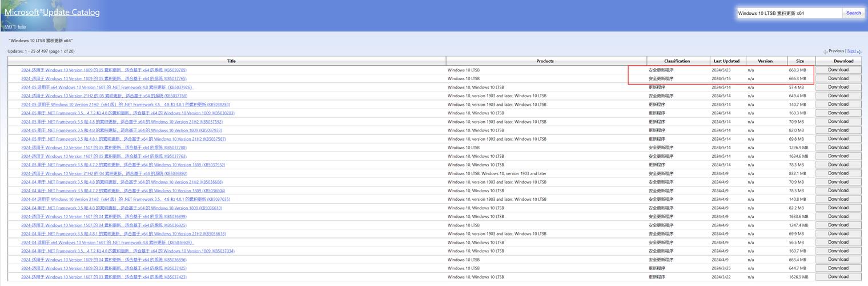Open the help link in header

click(22, 27)
